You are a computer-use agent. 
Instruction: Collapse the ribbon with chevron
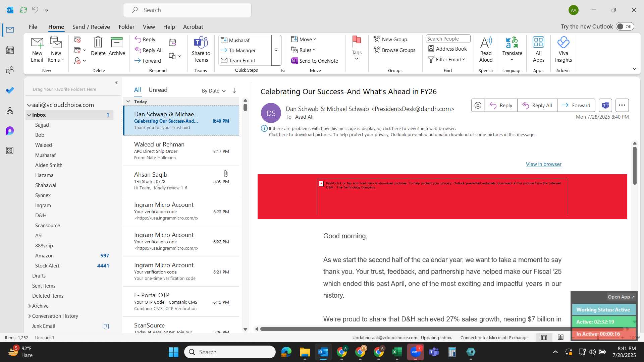click(634, 69)
